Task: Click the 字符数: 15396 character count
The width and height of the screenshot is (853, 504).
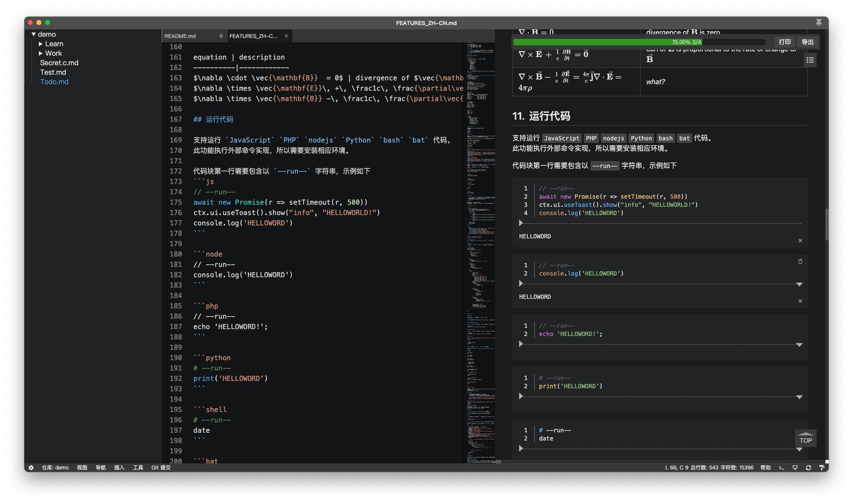Action: click(737, 467)
